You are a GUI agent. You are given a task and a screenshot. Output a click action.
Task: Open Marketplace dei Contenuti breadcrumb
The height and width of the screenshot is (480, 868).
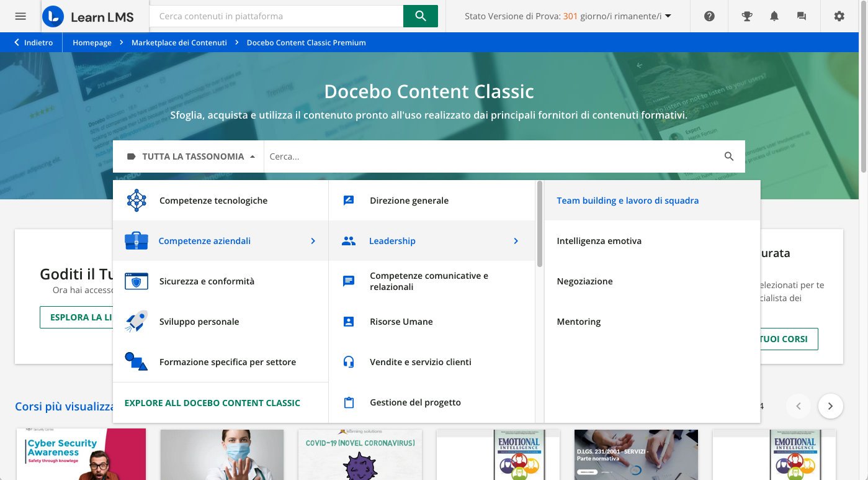[x=179, y=43]
